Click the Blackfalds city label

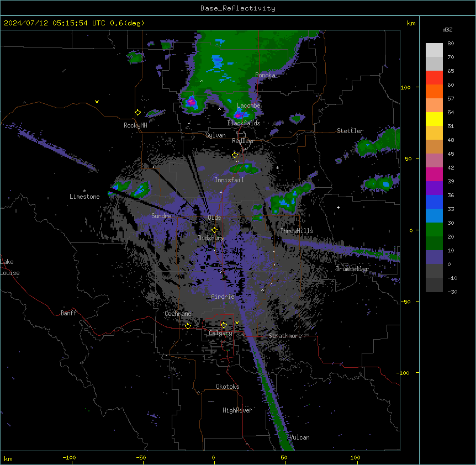click(244, 123)
